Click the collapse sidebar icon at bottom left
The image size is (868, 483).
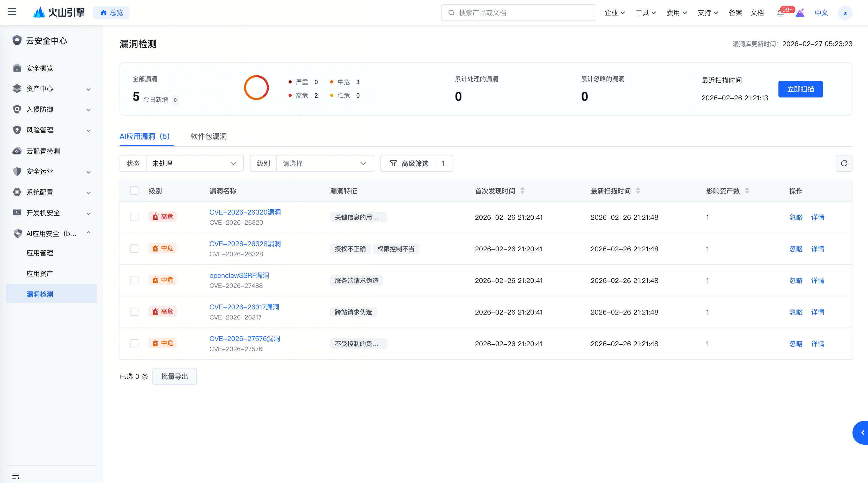click(16, 475)
